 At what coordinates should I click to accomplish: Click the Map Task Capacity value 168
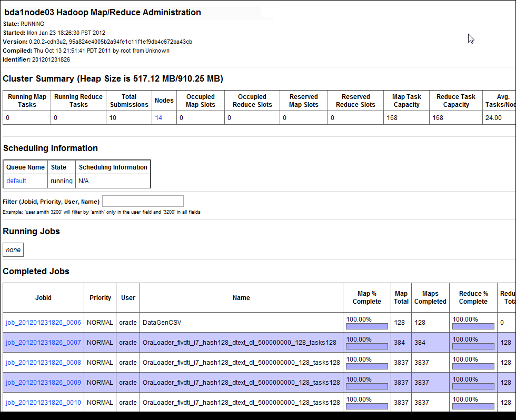392,118
